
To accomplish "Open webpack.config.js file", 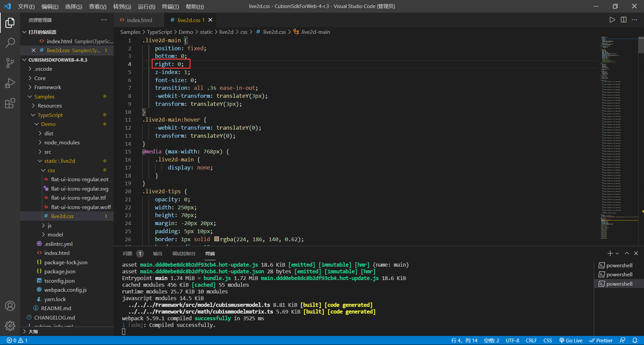I will (66, 290).
